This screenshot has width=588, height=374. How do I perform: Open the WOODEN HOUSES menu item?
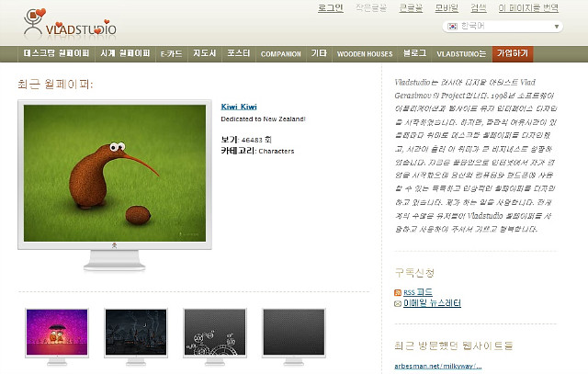click(x=365, y=53)
